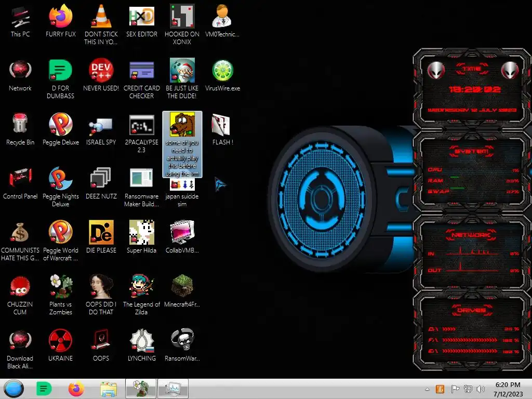Select the VM0Technic doctor icon
This screenshot has width=532, height=399.
tap(222, 16)
